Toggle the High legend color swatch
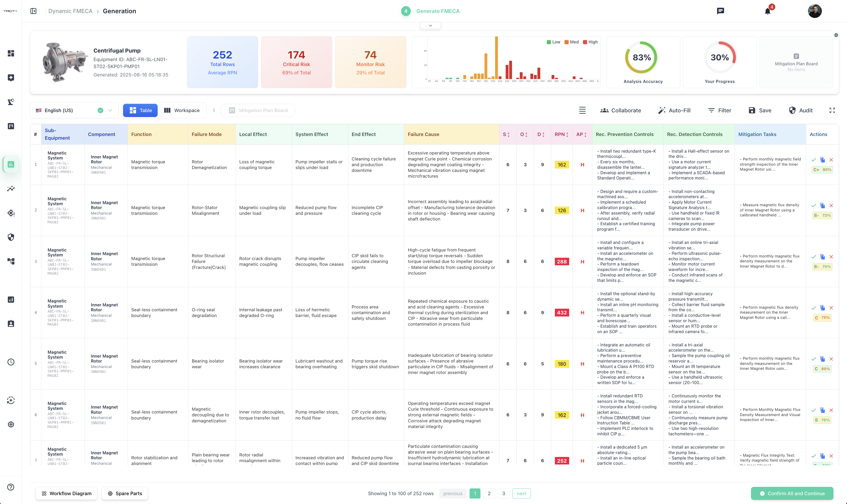The image size is (847, 504). coord(585,42)
